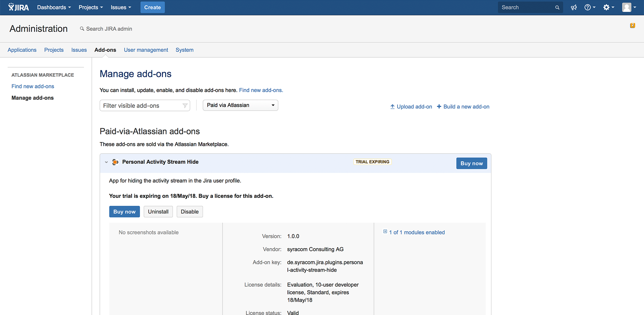The width and height of the screenshot is (644, 315).
Task: Click the ATLASSIAN MARKETPLACE sidebar heading
Action: coord(43,75)
